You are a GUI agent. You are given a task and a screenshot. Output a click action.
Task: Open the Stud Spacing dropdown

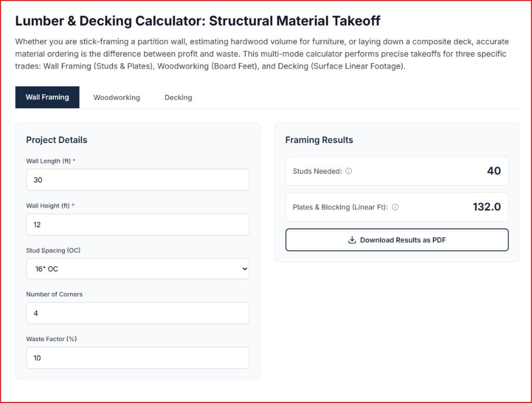point(138,269)
